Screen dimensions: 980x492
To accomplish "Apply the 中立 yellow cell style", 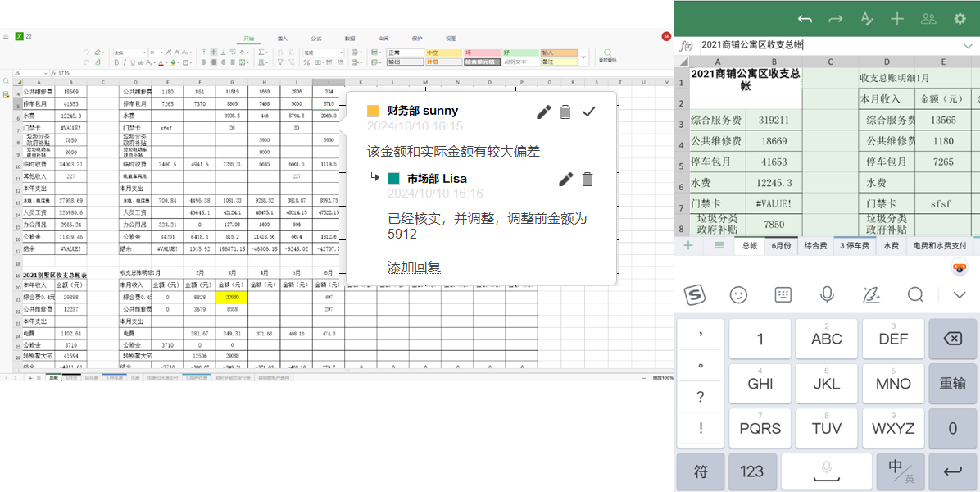I will (444, 53).
